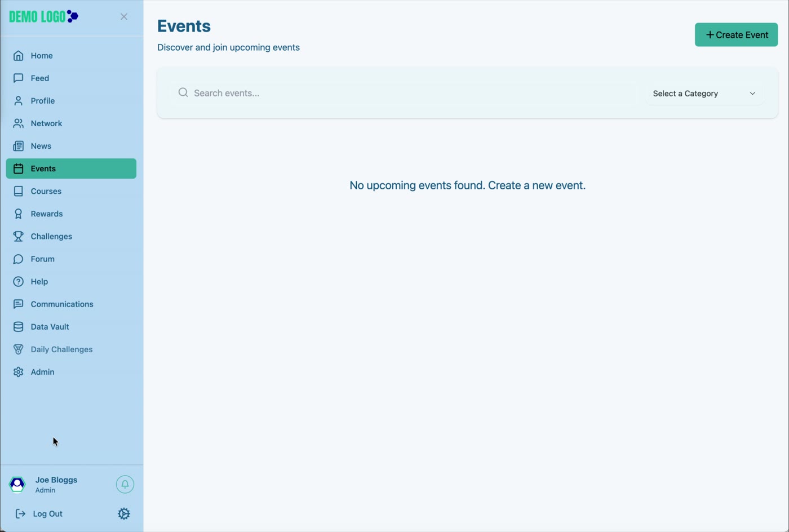Click the Challenges trophy icon

pos(19,236)
